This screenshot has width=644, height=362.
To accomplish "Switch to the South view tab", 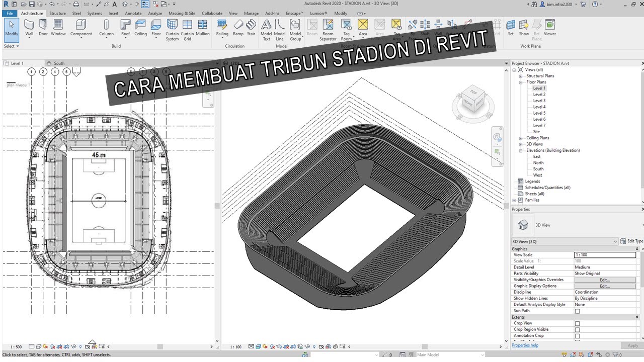I will (59, 63).
